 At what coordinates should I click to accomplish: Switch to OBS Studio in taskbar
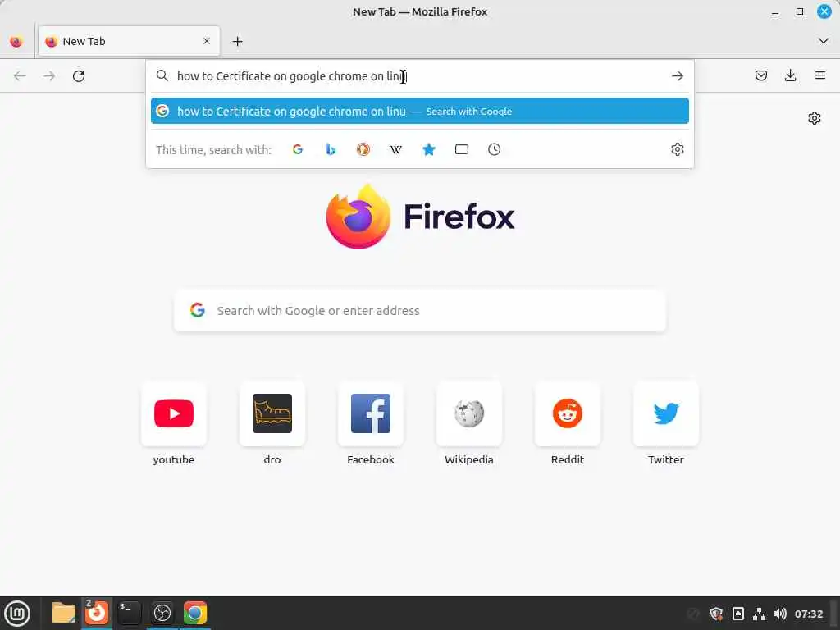(x=162, y=614)
